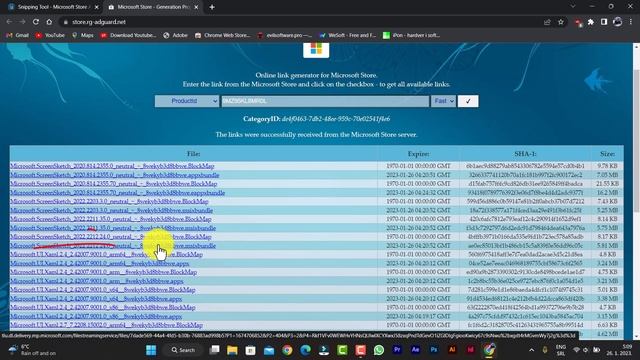Image resolution: width=640 pixels, height=360 pixels.
Task: Open ScreenSketch 2020.814.2355.0 BlockMap link
Action: pyautogui.click(x=112, y=166)
